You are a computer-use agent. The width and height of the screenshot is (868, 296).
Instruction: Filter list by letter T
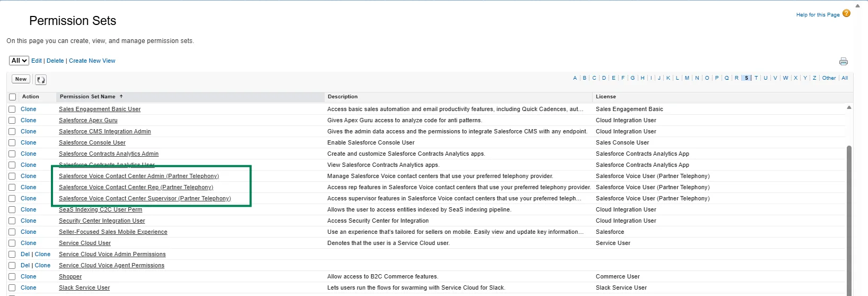click(756, 78)
